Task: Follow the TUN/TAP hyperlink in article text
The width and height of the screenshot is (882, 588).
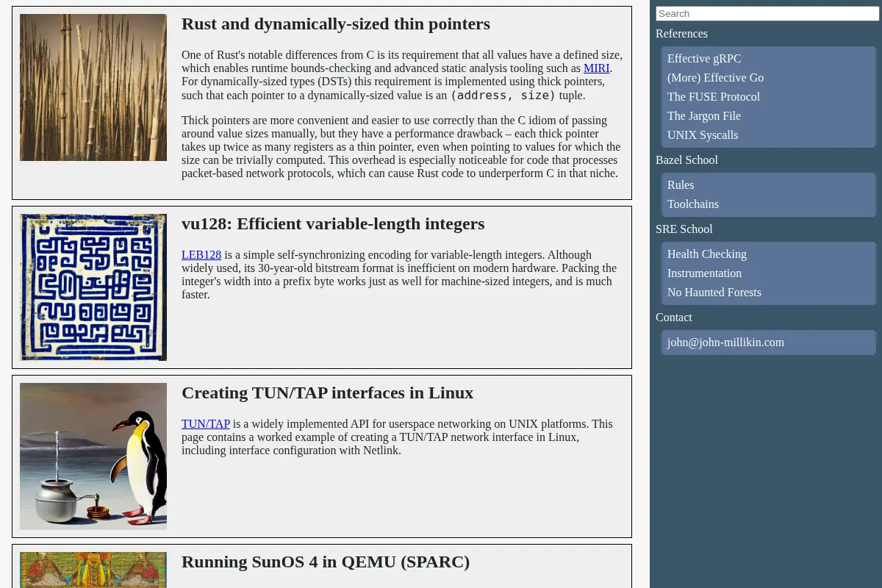Action: pos(206,423)
